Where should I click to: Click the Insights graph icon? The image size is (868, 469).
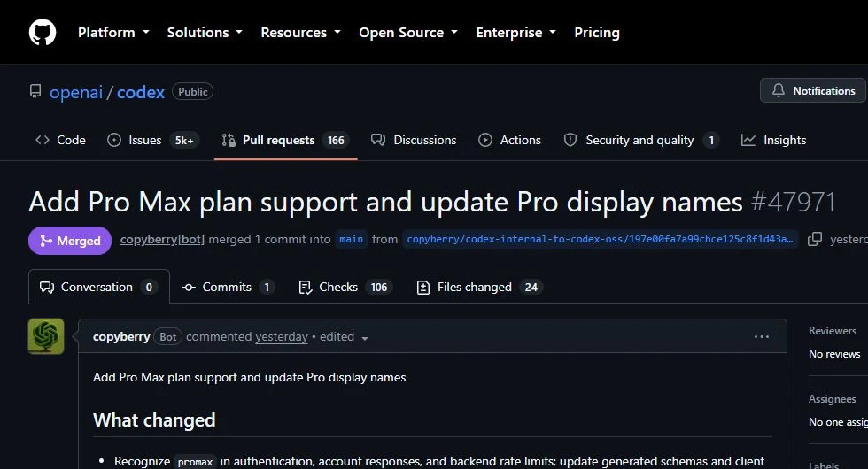pos(748,140)
